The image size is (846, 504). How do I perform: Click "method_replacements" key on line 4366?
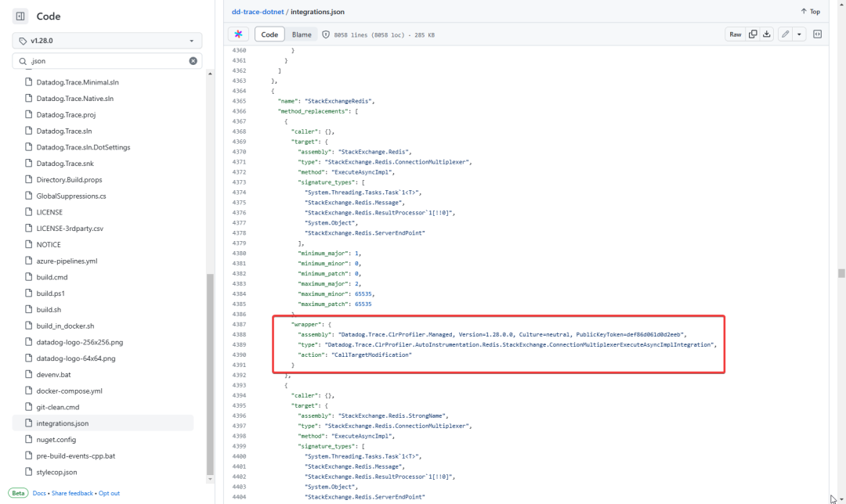(313, 111)
